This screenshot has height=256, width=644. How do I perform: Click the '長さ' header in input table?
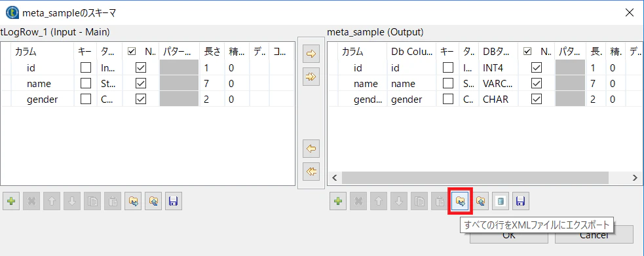(212, 52)
